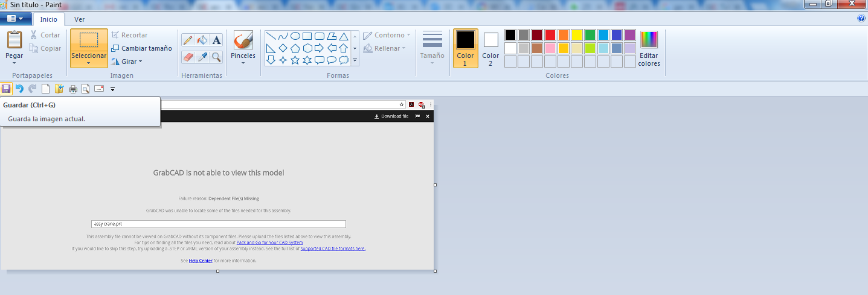Set Color 2 as the active color slot
Image resolution: width=868 pixels, height=295 pixels.
[x=490, y=48]
